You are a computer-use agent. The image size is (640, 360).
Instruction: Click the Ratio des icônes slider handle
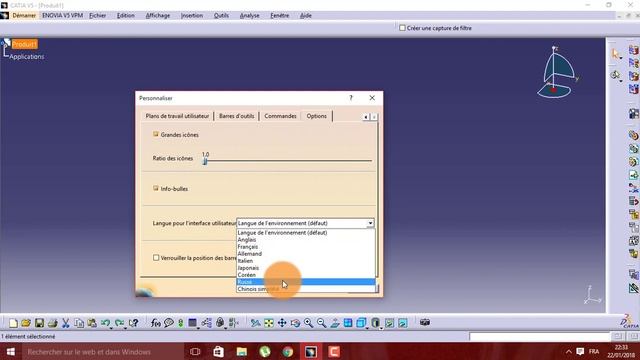[x=205, y=161]
